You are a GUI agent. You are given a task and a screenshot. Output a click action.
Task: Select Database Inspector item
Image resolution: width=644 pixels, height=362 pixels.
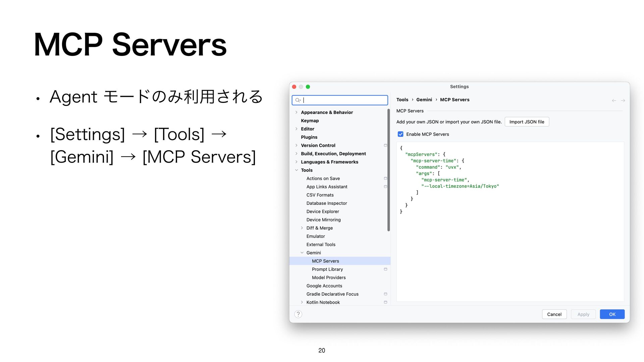(x=327, y=203)
